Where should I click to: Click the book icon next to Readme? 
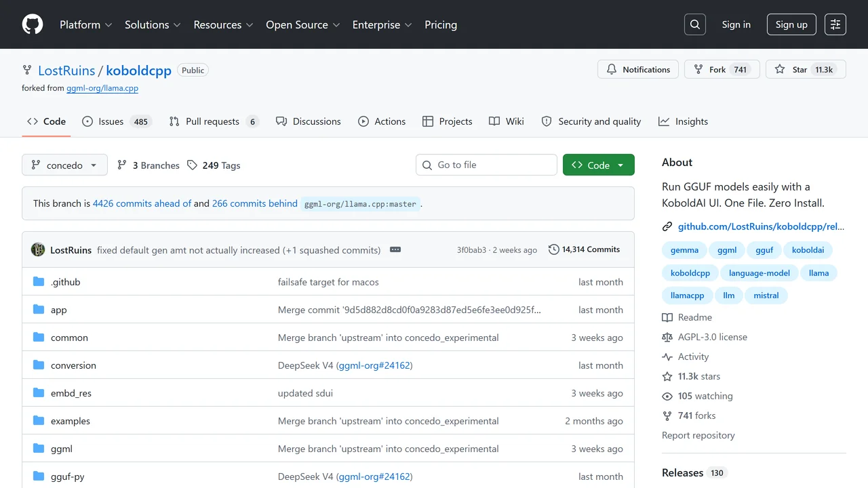point(667,317)
